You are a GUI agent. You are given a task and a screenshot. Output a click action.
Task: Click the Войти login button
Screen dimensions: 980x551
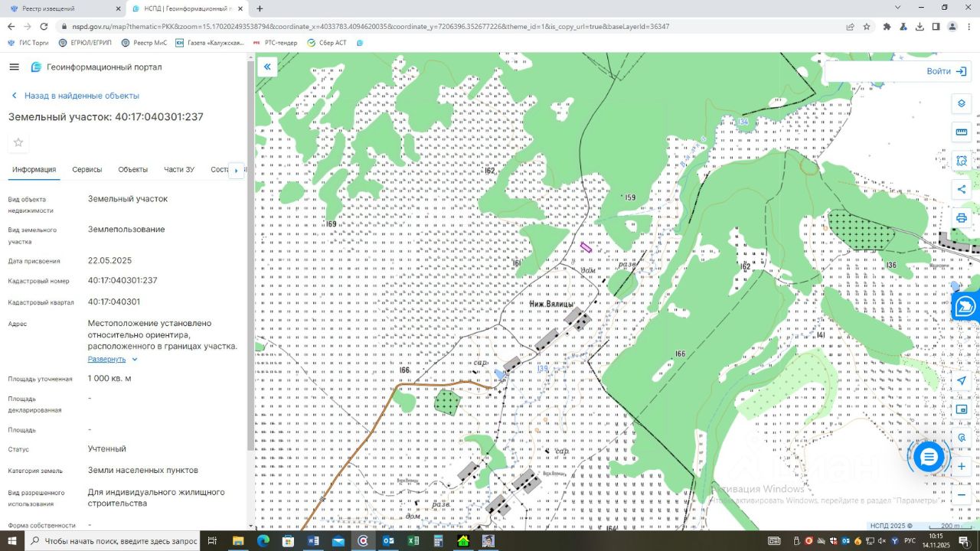point(946,71)
